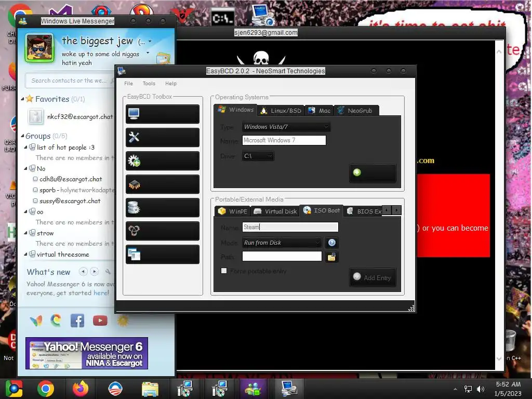Collapse the Groups section
532x399 pixels.
tap(22, 136)
